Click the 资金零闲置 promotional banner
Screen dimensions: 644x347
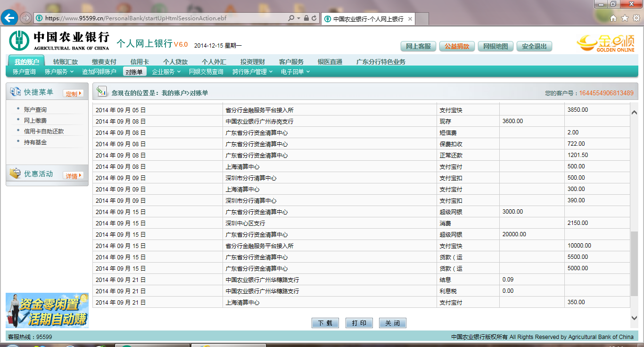pos(47,310)
